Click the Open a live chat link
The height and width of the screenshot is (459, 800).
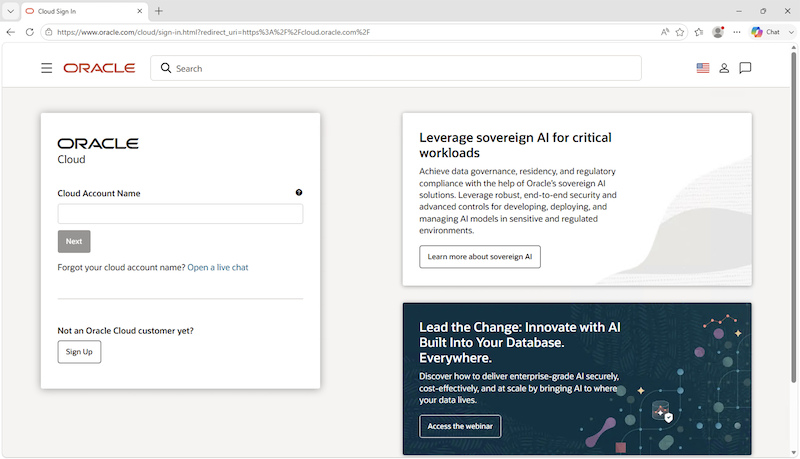[218, 267]
